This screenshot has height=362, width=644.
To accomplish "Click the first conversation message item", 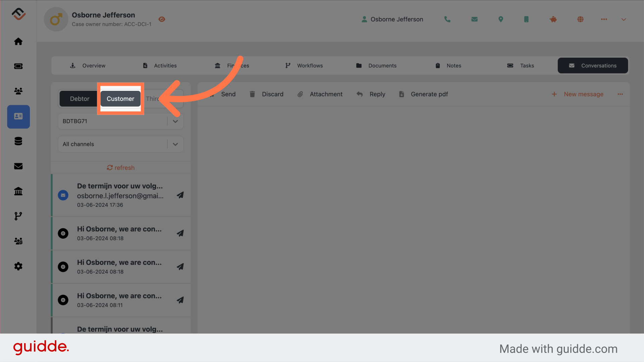I will pyautogui.click(x=121, y=194).
